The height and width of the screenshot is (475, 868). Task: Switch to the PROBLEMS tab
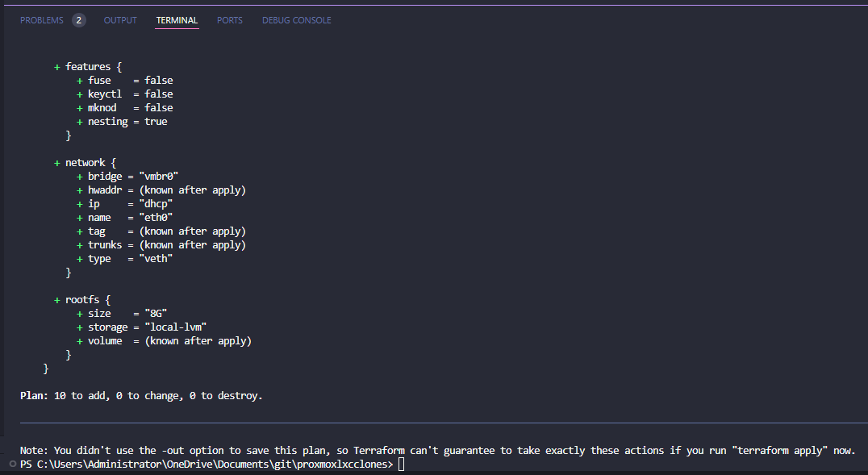pyautogui.click(x=41, y=20)
